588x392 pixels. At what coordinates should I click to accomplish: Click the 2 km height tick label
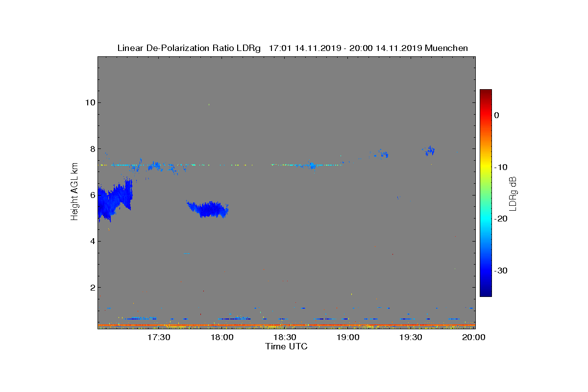[92, 287]
